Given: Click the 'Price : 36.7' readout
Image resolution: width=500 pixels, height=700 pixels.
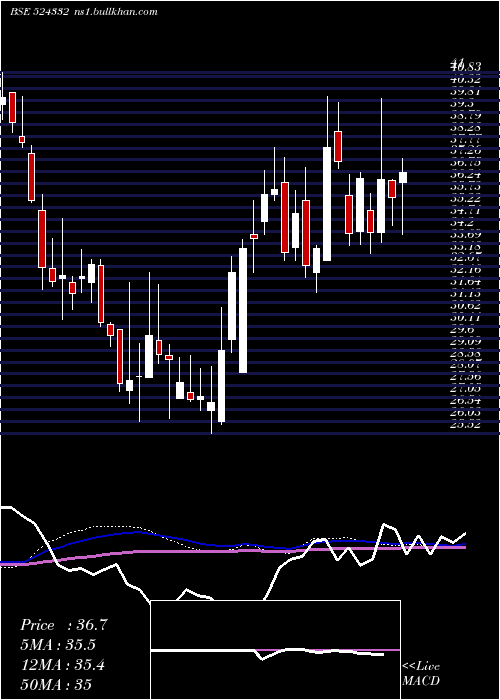Looking at the screenshot, I should (64, 625).
